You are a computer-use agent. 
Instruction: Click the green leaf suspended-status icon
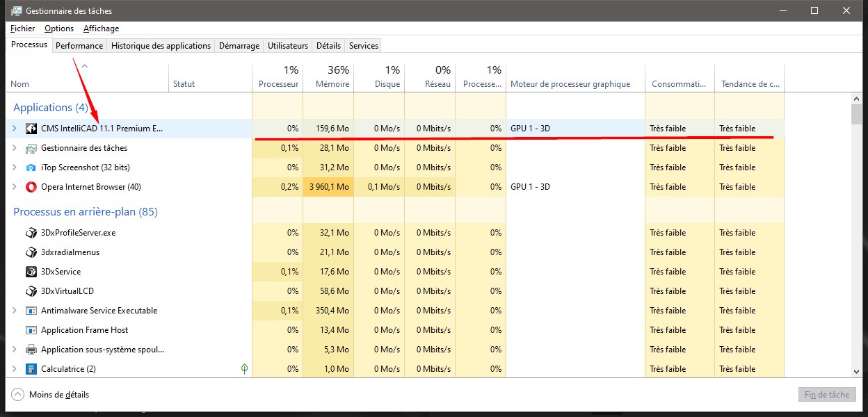244,369
